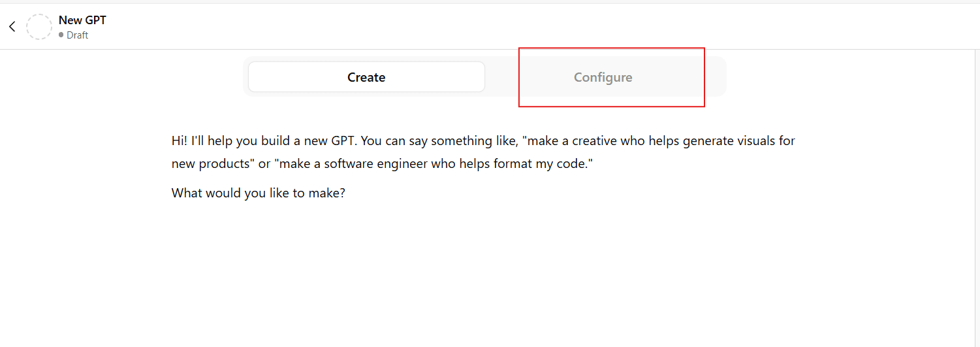Click the "New GPT" title text
This screenshot has height=347, width=980.
[82, 20]
